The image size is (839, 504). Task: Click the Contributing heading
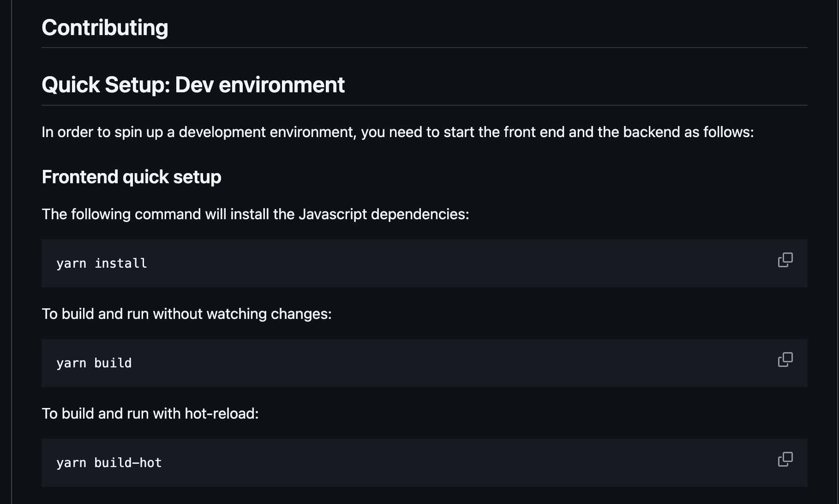(105, 28)
